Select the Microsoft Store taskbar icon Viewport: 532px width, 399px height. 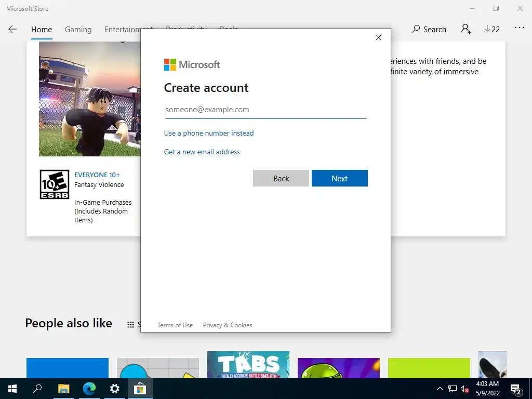click(140, 389)
